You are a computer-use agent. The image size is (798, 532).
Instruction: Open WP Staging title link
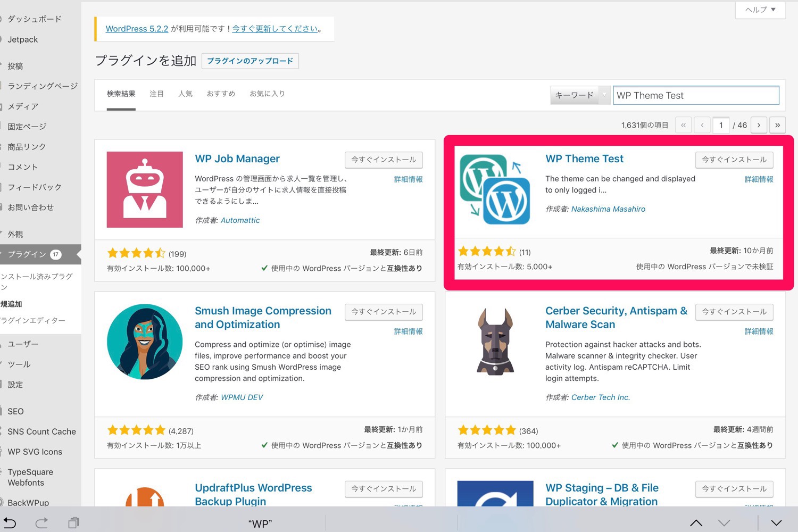point(602,494)
